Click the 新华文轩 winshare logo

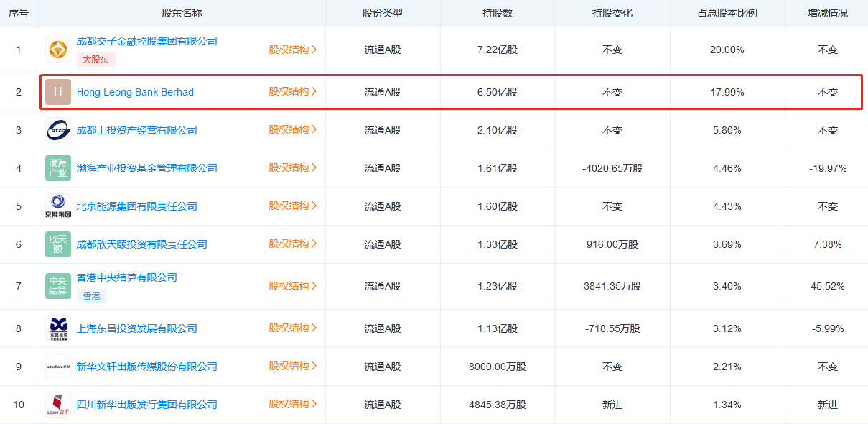58,367
